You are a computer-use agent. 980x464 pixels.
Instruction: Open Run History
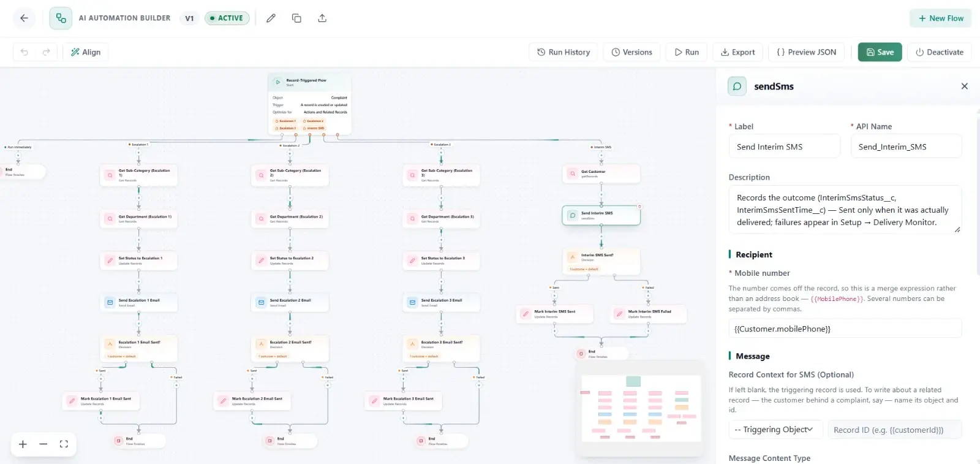pyautogui.click(x=563, y=52)
